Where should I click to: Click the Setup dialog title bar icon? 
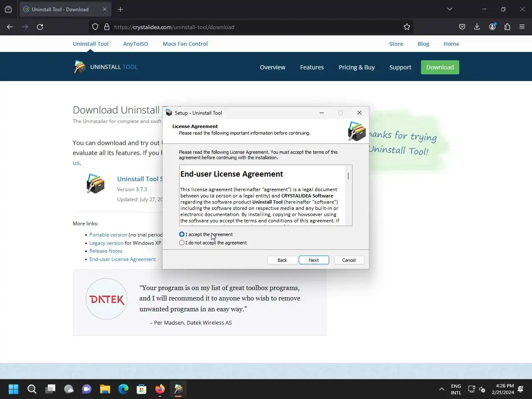[x=169, y=113]
